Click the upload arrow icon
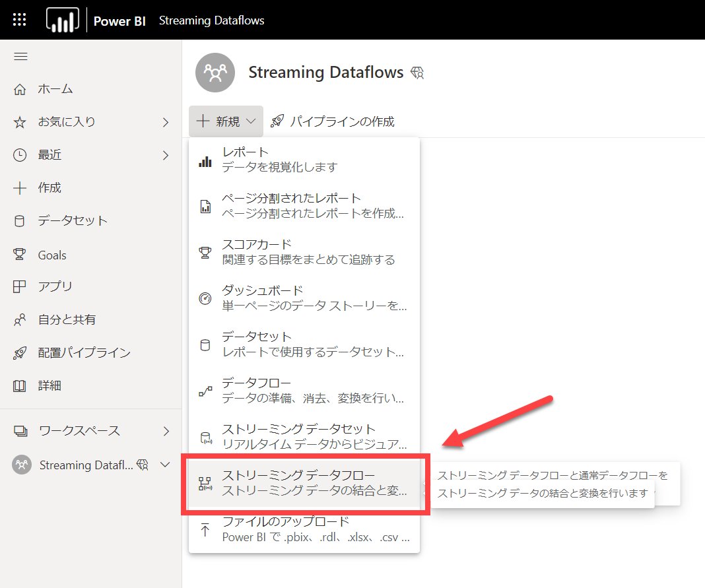Viewport: 705px width, 588px height. [x=205, y=530]
